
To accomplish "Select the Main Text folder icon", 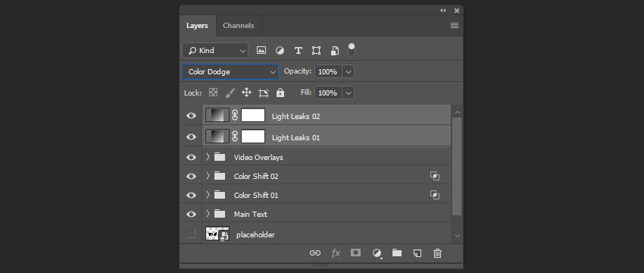I will (220, 214).
